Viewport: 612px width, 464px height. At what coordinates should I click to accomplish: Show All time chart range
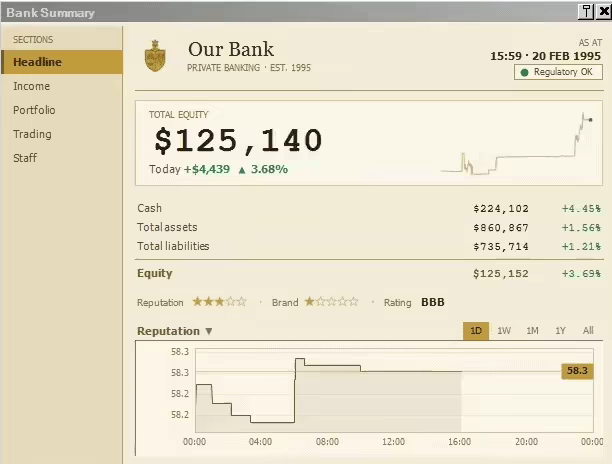click(x=588, y=331)
